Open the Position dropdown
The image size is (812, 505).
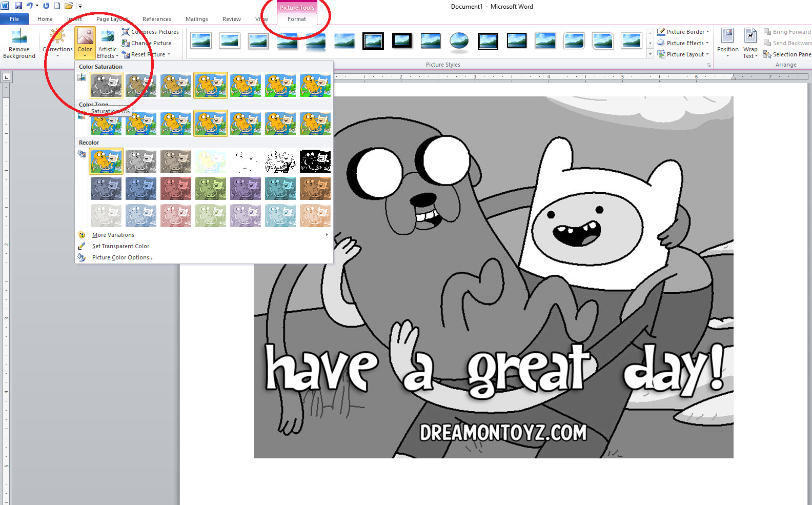[x=728, y=44]
